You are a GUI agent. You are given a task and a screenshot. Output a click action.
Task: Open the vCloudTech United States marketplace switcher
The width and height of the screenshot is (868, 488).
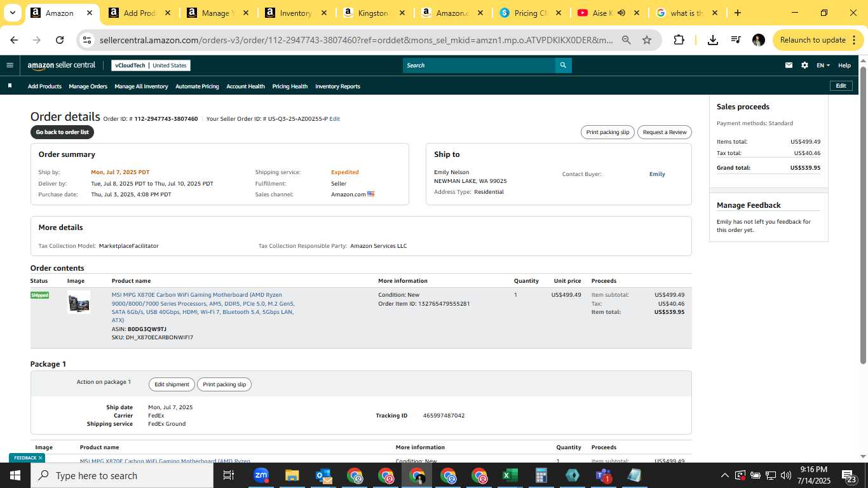[x=151, y=65]
